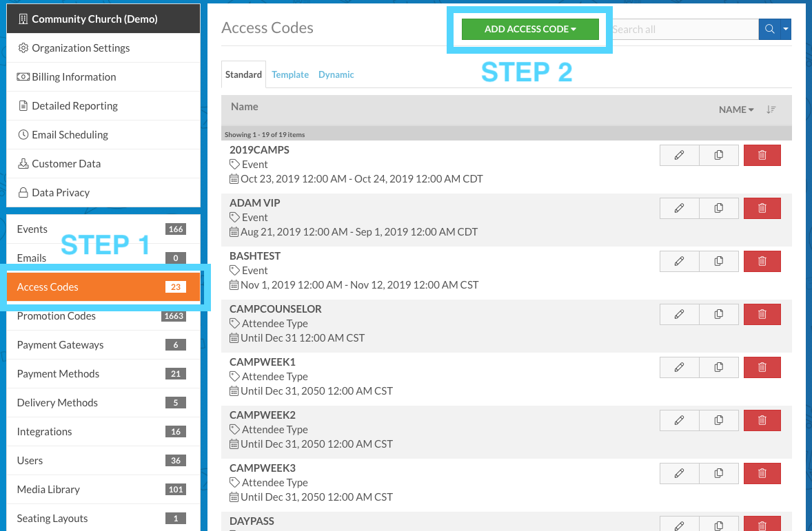Expand the search options arrow
This screenshot has height=531, width=812.
786,29
